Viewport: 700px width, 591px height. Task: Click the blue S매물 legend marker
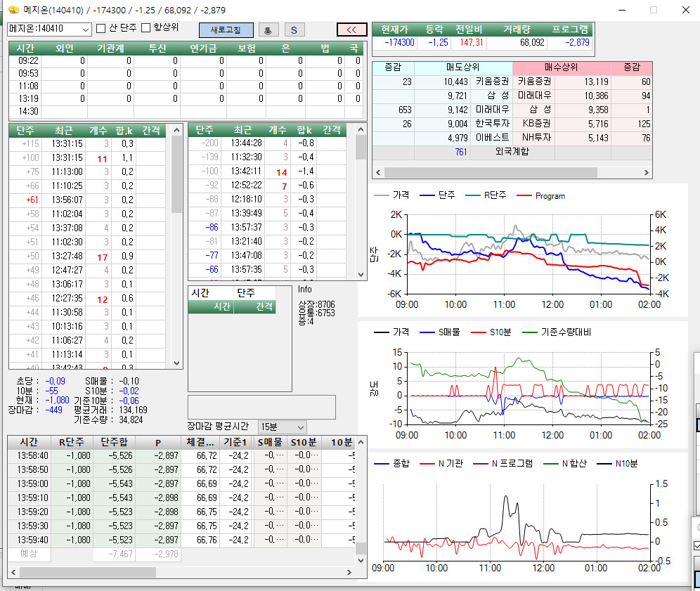pyautogui.click(x=427, y=332)
